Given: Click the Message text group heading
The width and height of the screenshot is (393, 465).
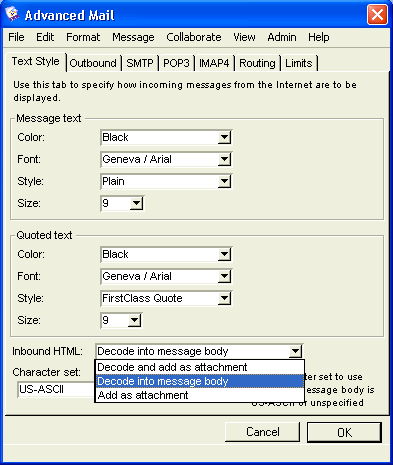Looking at the screenshot, I should (49, 118).
